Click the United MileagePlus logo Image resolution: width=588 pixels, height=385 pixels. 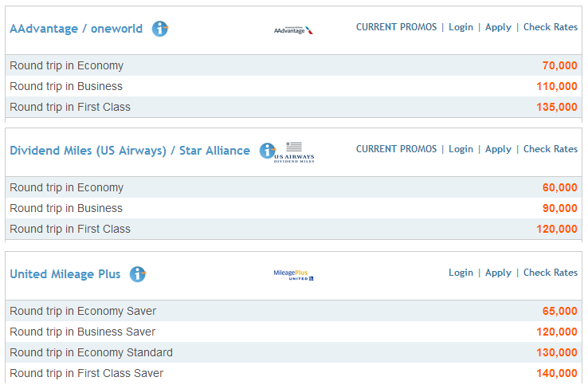[293, 275]
